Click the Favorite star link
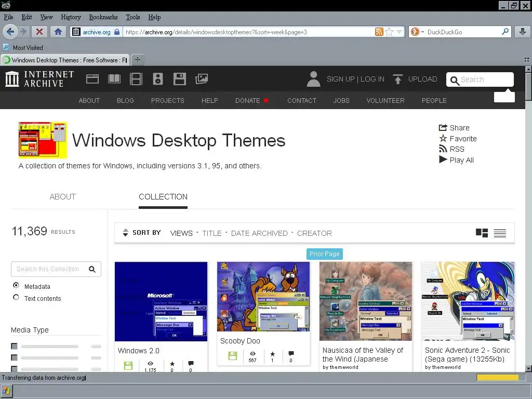 pos(458,138)
